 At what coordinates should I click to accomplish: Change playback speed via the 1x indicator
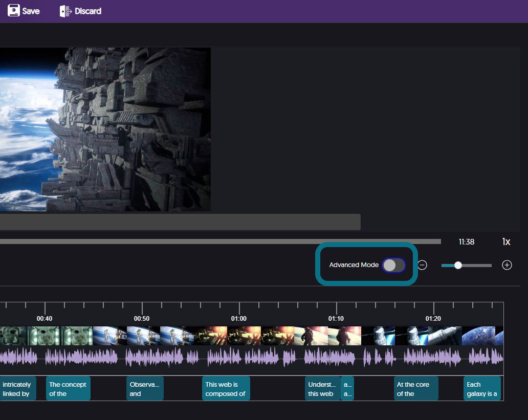coord(505,241)
